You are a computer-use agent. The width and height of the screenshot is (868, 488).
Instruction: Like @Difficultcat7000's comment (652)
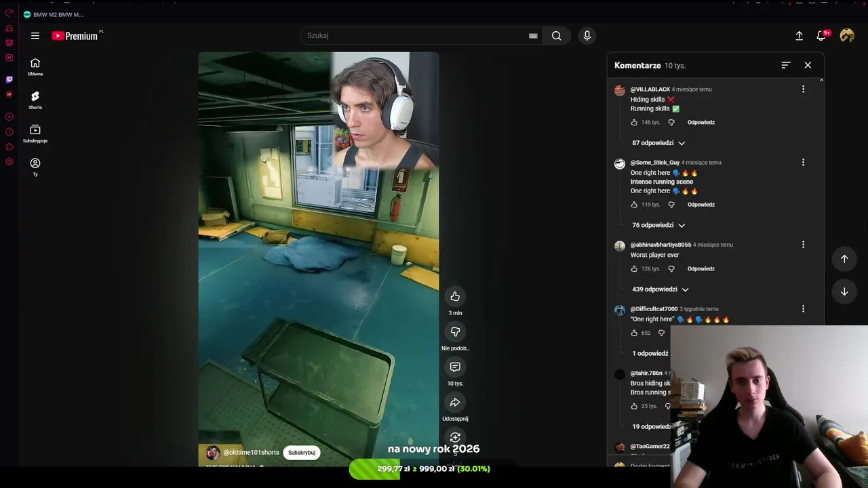coord(634,333)
